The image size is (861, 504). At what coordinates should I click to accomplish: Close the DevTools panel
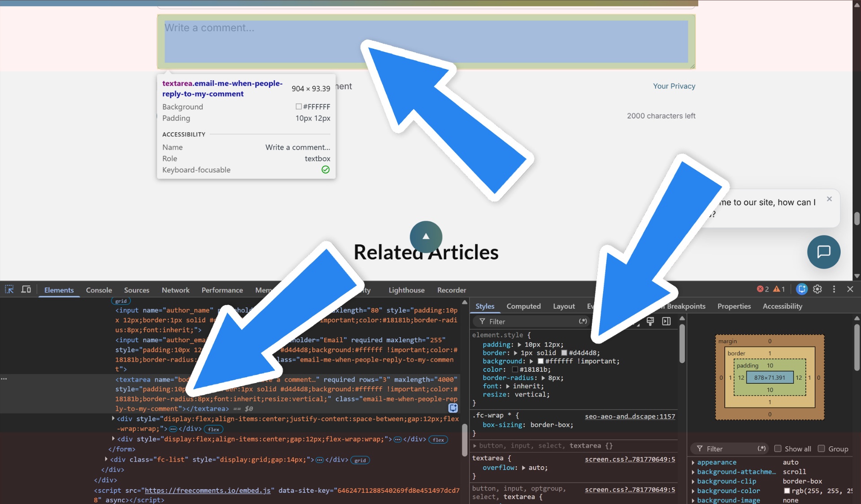coord(850,289)
